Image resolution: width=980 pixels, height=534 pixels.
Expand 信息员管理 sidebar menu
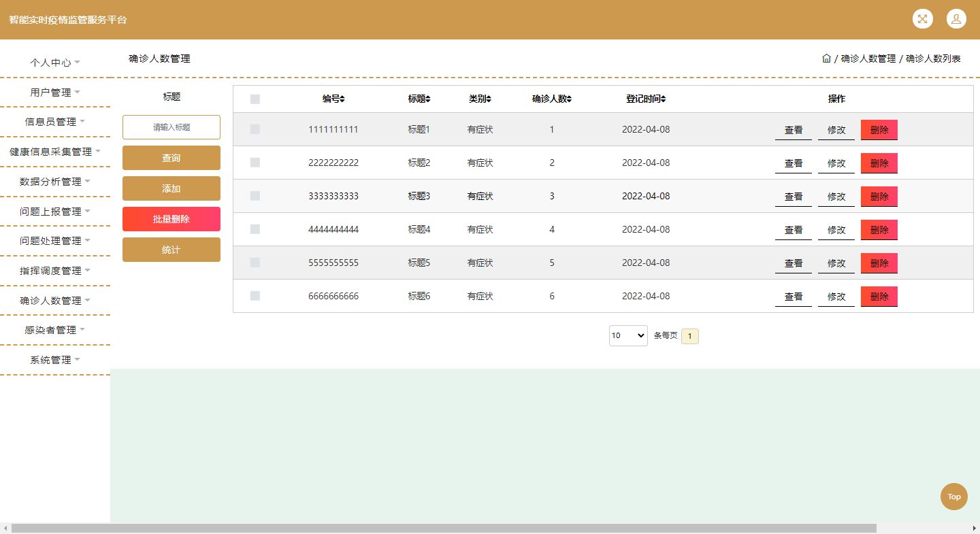(x=55, y=122)
